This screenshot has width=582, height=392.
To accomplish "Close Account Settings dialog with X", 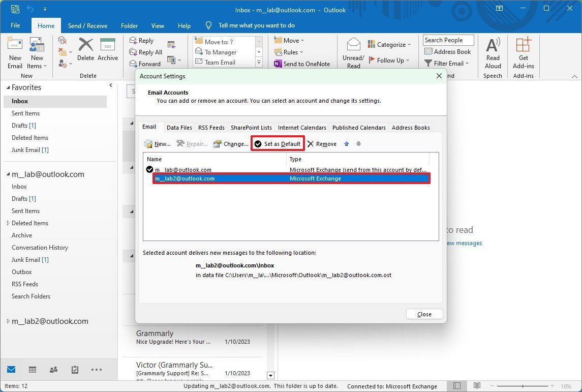I will tap(439, 76).
